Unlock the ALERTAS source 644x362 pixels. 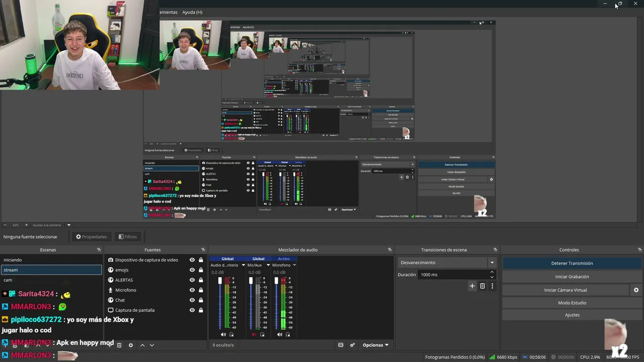click(201, 280)
